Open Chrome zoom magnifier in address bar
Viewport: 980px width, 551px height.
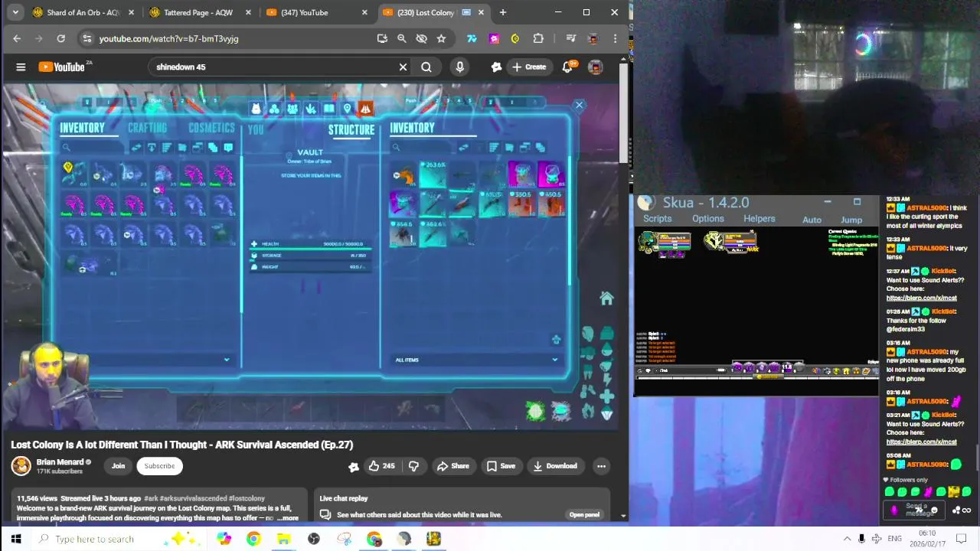[401, 38]
